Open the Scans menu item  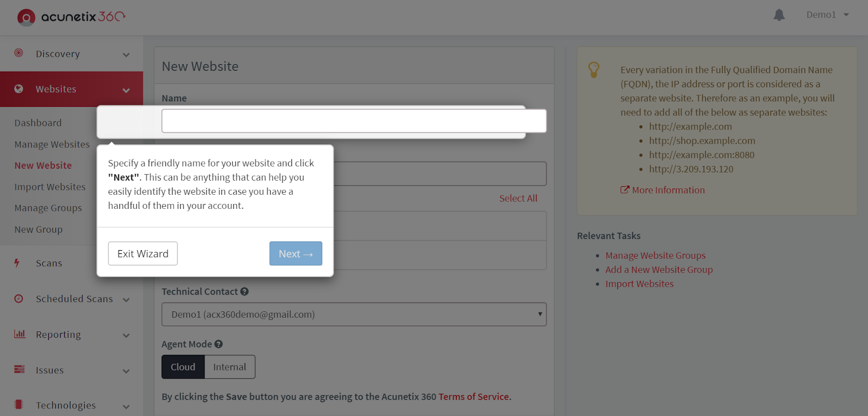(x=49, y=263)
